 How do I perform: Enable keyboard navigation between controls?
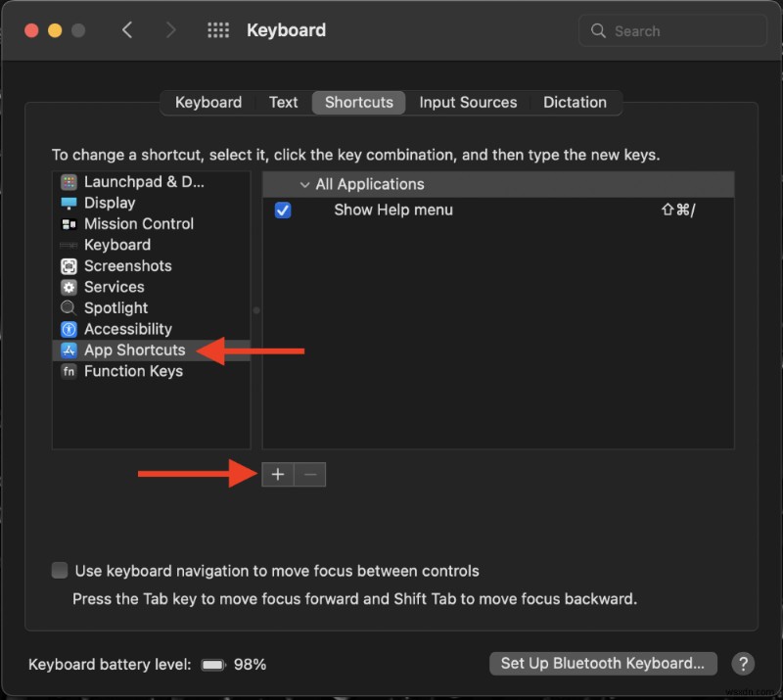coord(59,570)
